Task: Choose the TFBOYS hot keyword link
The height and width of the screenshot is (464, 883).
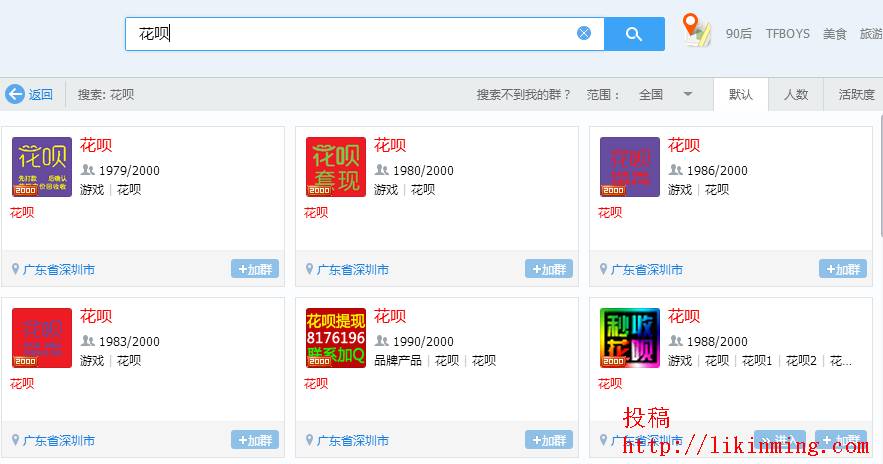Action: tap(788, 34)
